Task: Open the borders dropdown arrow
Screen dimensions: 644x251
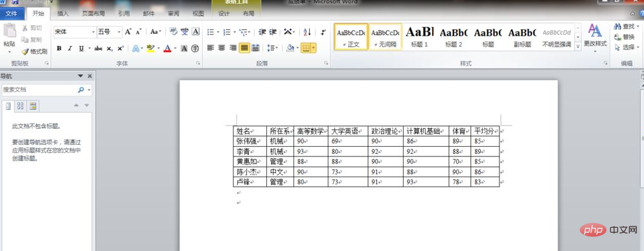Action: tap(314, 48)
